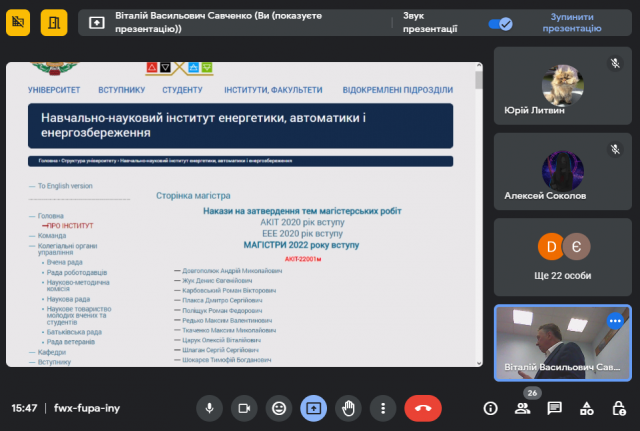Open the СТУДЕНТУ menu item

click(x=182, y=90)
